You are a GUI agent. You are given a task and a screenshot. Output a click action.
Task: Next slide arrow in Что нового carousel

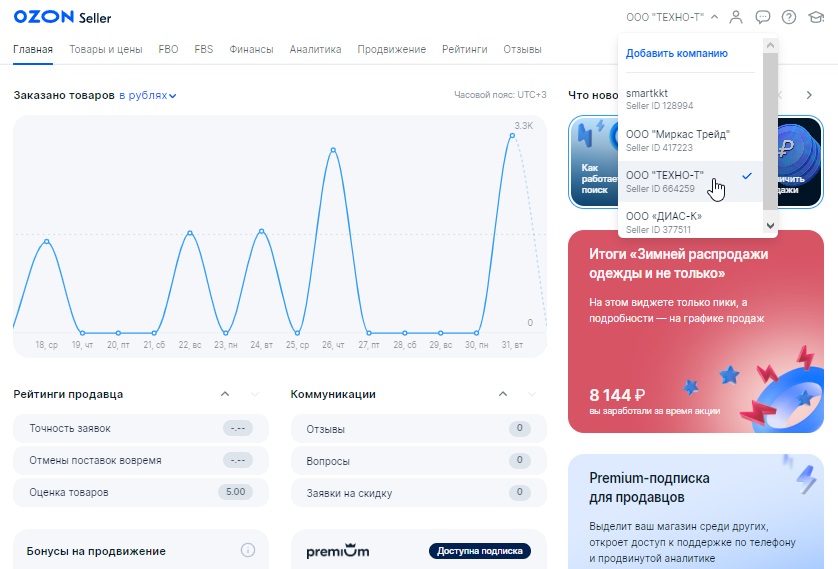coord(809,95)
